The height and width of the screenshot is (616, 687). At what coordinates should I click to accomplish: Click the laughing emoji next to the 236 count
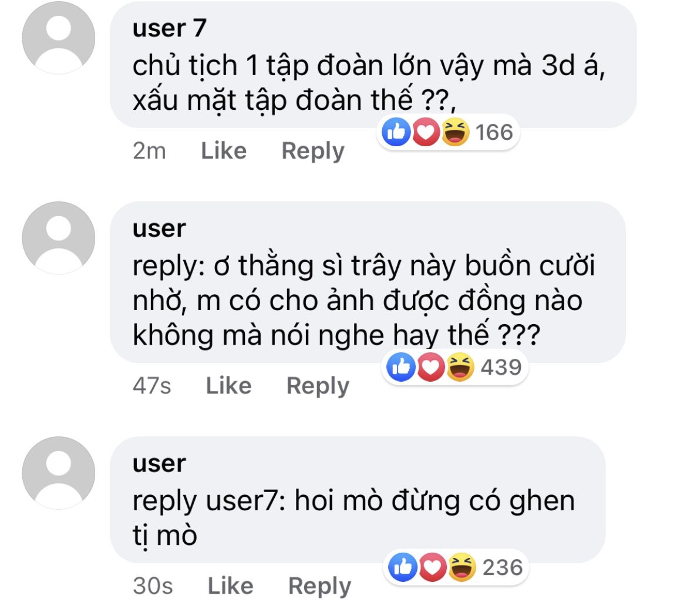462,567
